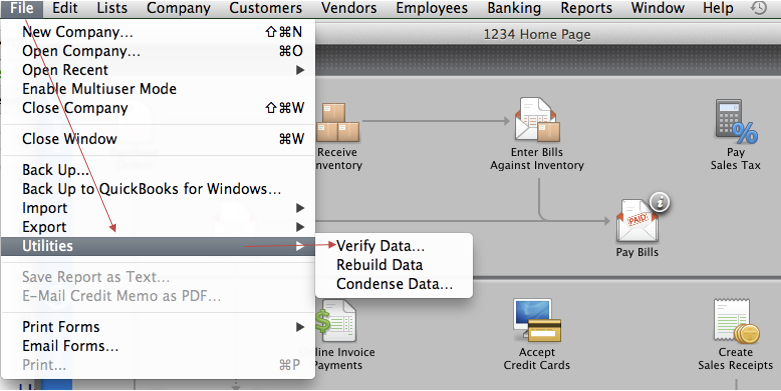
Task: Open the Receive Inventory icon
Action: pyautogui.click(x=338, y=123)
